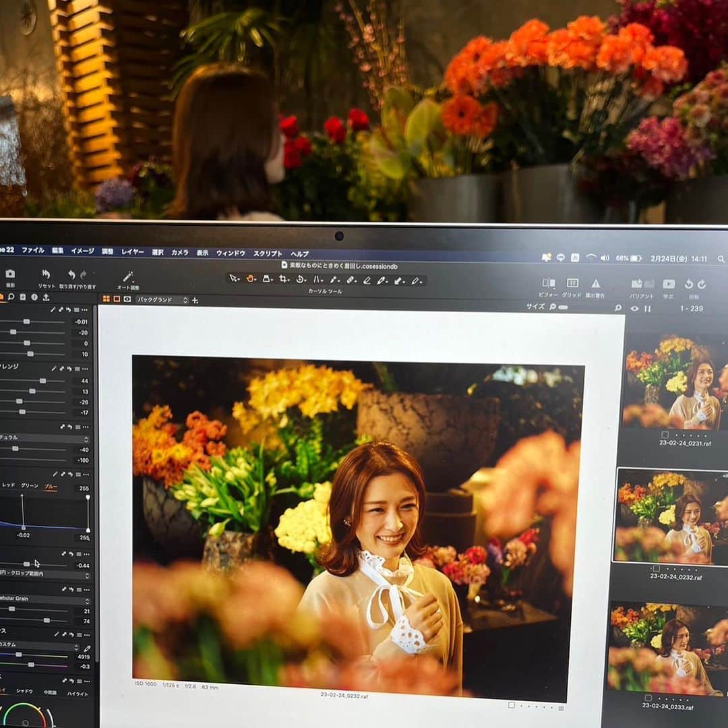Adjust the slider with value 44
728x728 pixels.
(42, 381)
